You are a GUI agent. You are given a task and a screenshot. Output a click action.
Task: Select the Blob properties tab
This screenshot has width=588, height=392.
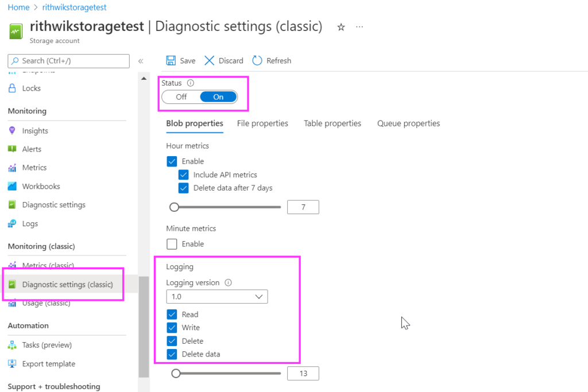[195, 123]
